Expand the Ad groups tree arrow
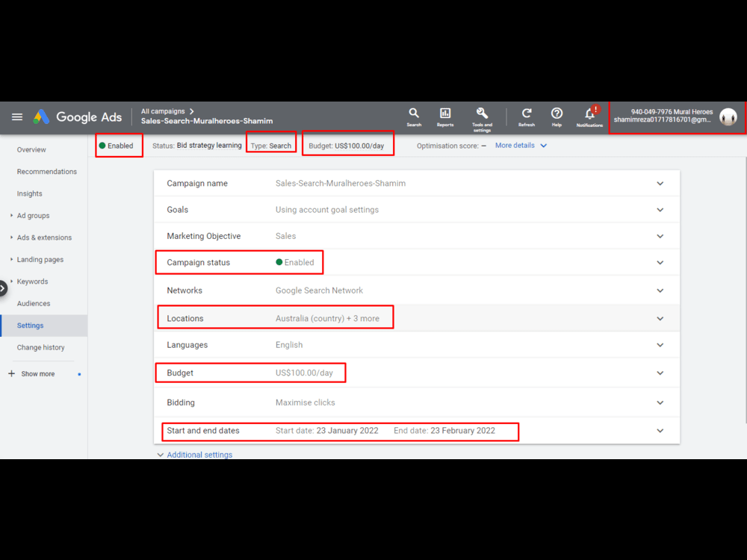The image size is (747, 560). [11, 215]
